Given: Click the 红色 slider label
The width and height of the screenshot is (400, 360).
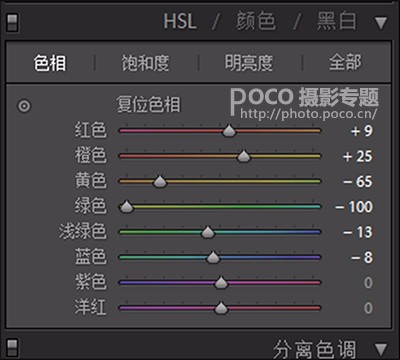Looking at the screenshot, I should [90, 130].
